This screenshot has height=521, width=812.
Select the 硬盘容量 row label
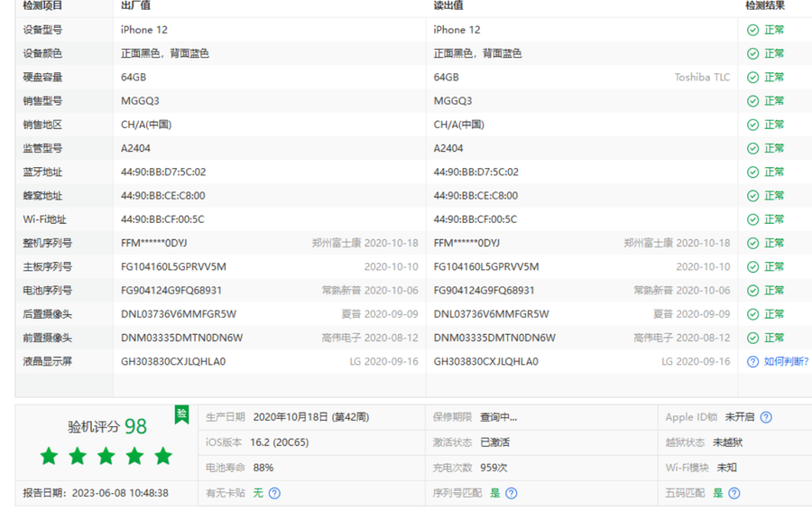pos(42,78)
